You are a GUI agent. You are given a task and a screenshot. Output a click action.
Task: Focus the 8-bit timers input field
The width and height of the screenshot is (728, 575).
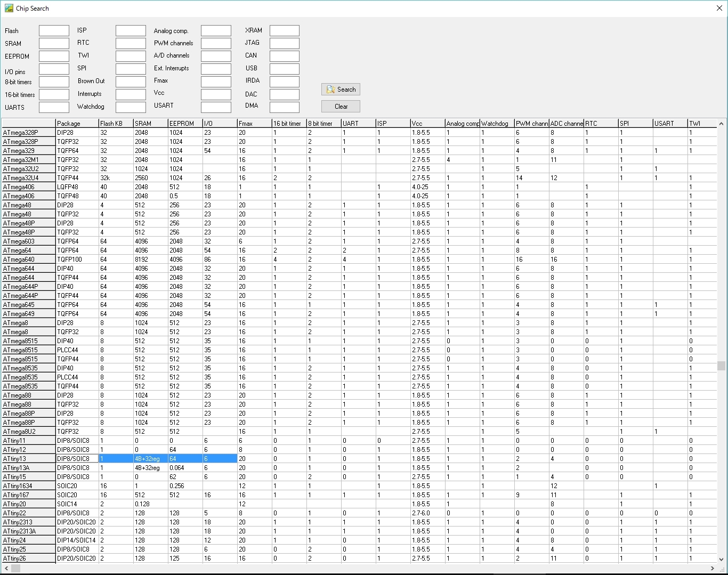[x=54, y=82]
